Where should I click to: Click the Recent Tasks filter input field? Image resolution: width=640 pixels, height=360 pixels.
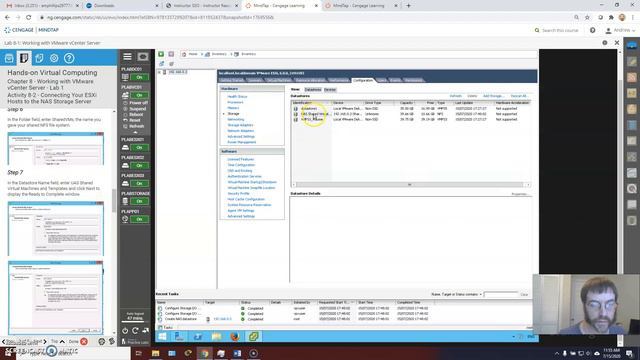tap(501, 294)
